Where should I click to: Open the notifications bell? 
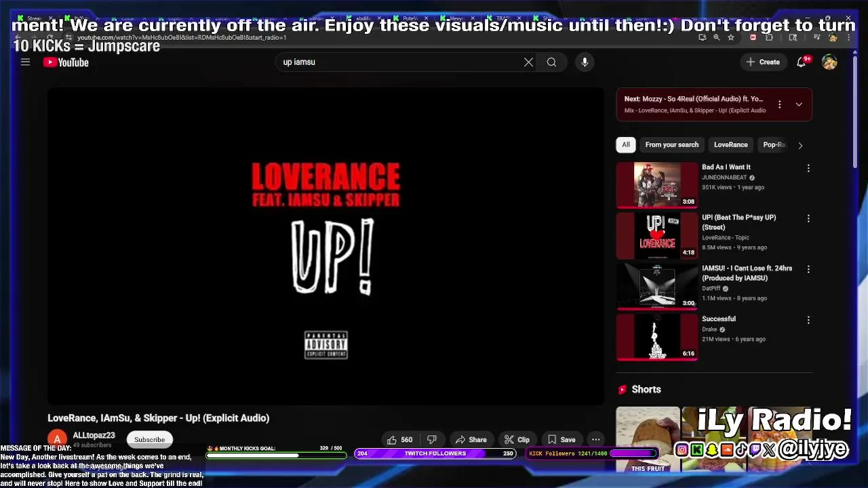tap(802, 62)
